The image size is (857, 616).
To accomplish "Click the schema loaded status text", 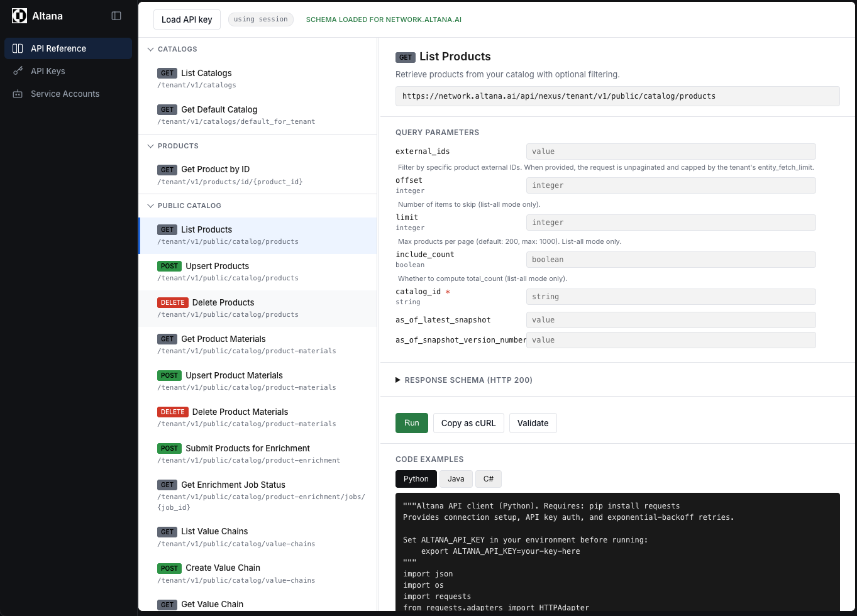I will pos(384,19).
